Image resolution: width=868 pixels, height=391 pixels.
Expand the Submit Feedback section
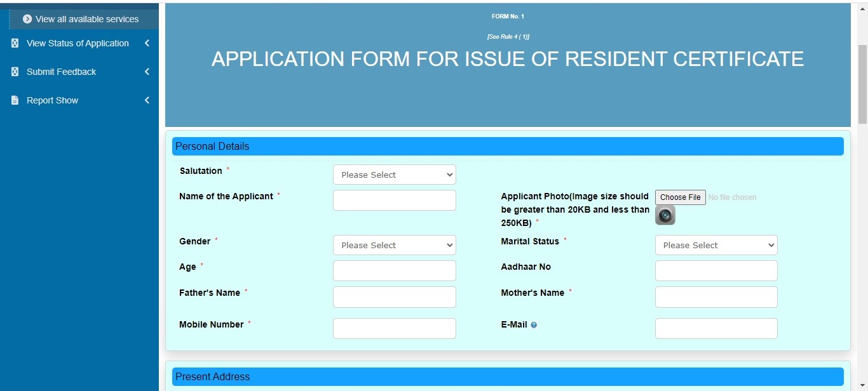(x=147, y=71)
